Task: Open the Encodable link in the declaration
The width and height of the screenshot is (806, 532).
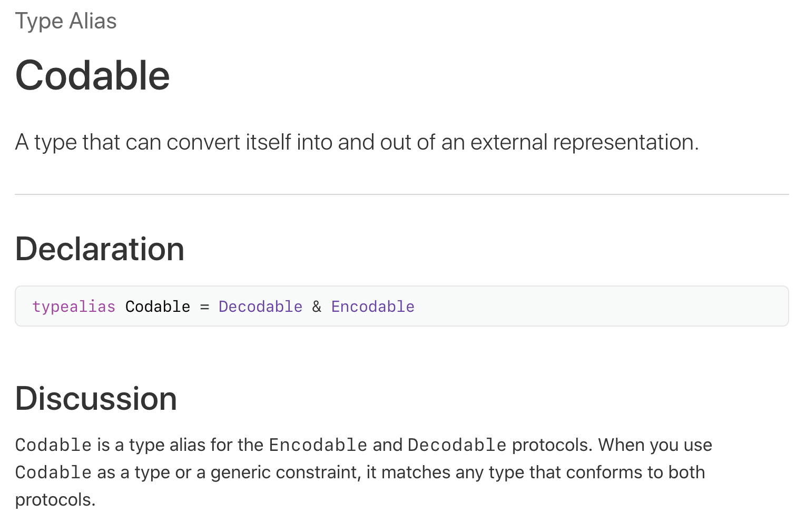Action: [372, 307]
